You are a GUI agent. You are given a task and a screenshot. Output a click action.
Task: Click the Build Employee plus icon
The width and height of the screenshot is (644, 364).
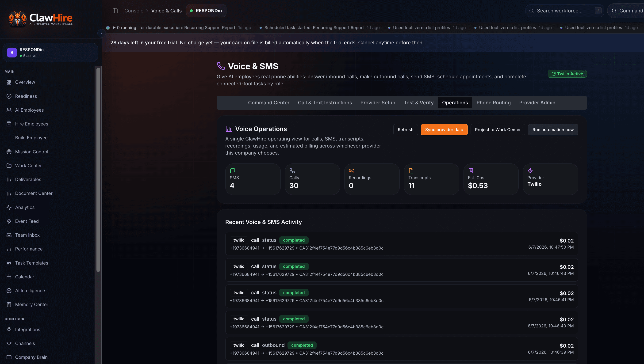[x=9, y=138]
